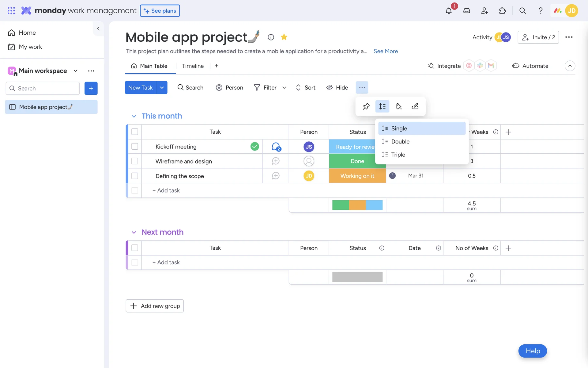The height and width of the screenshot is (368, 588).
Task: Open the New Task dropdown arrow
Action: (162, 88)
